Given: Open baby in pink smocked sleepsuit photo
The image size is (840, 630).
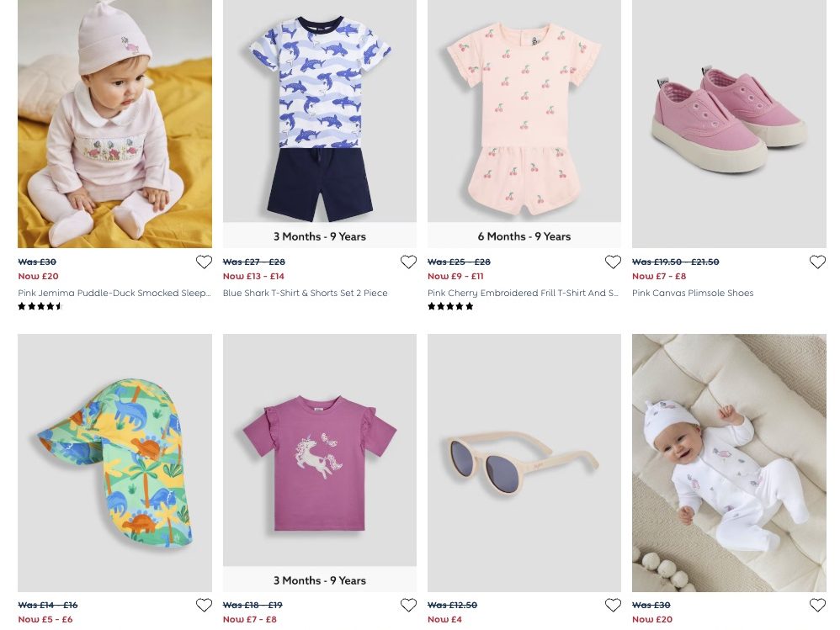Looking at the screenshot, I should pyautogui.click(x=114, y=124).
